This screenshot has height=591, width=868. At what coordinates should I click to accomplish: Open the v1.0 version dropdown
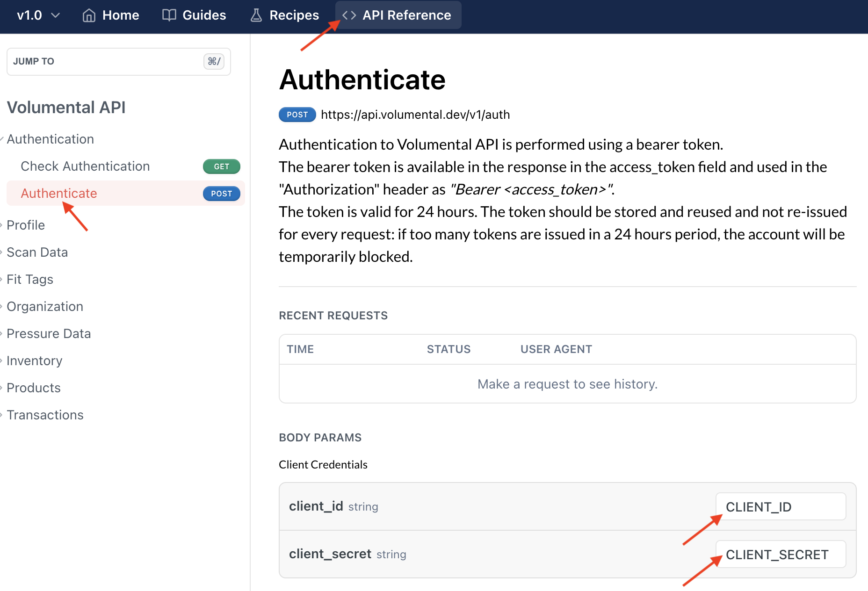[37, 15]
